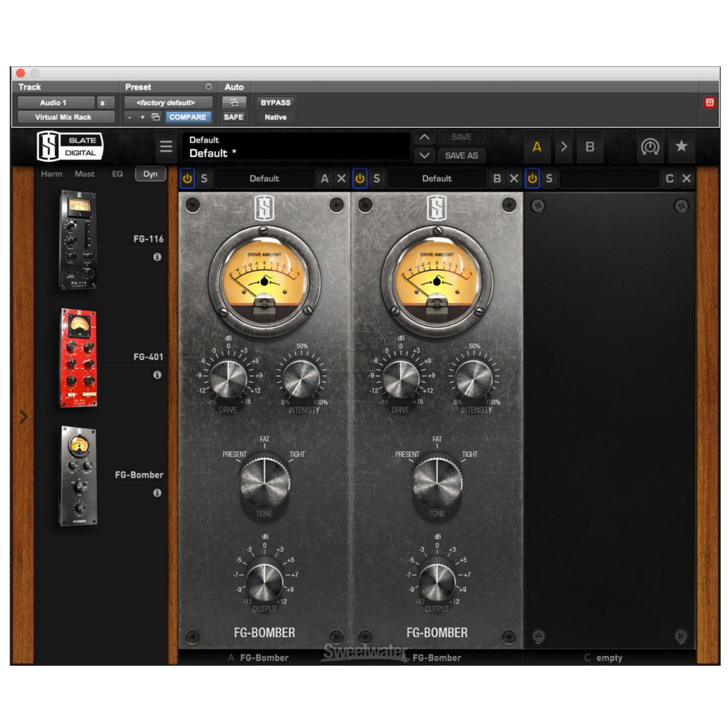This screenshot has height=728, width=728.
Task: Open the Audio 1 track selector
Action: 56,103
